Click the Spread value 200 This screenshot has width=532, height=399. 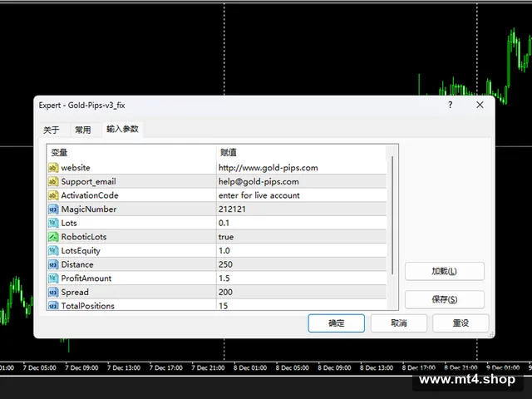(225, 292)
